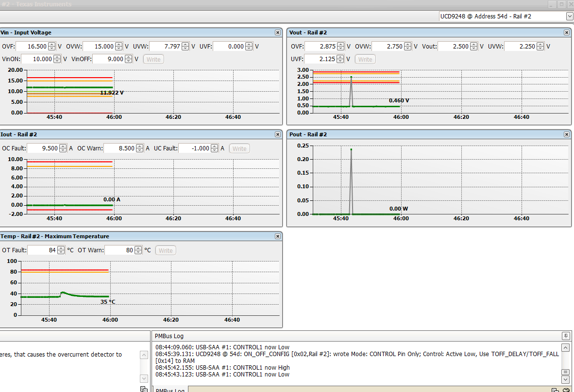This screenshot has width=574, height=392.
Task: Close the Pout - Rail #2 panel
Action: [x=567, y=134]
